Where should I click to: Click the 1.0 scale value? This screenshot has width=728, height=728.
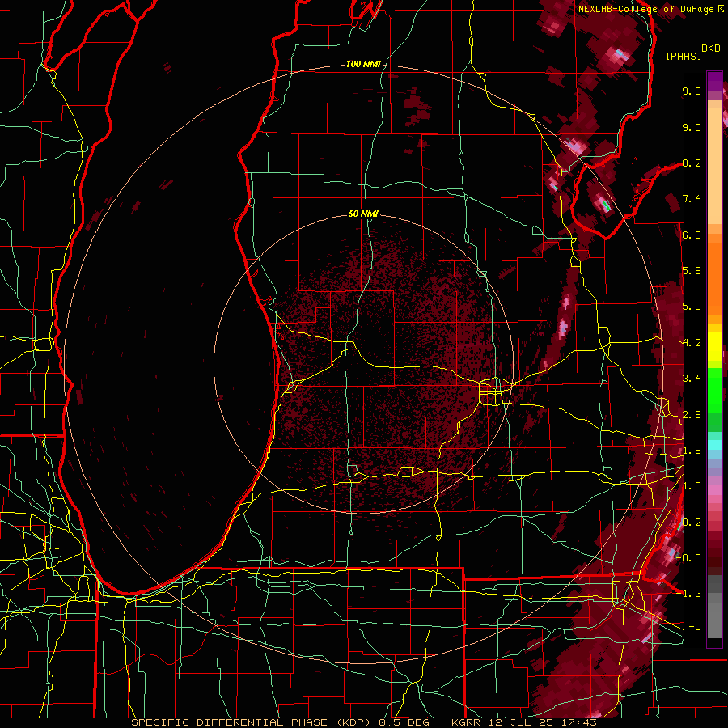692,486
